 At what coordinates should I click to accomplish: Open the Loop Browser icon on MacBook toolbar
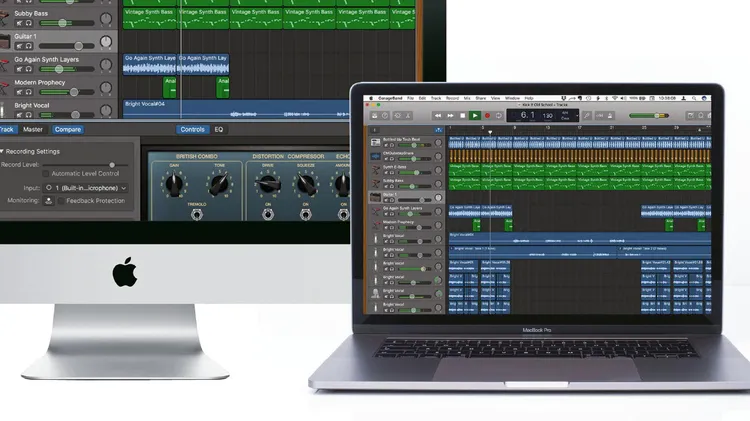701,115
